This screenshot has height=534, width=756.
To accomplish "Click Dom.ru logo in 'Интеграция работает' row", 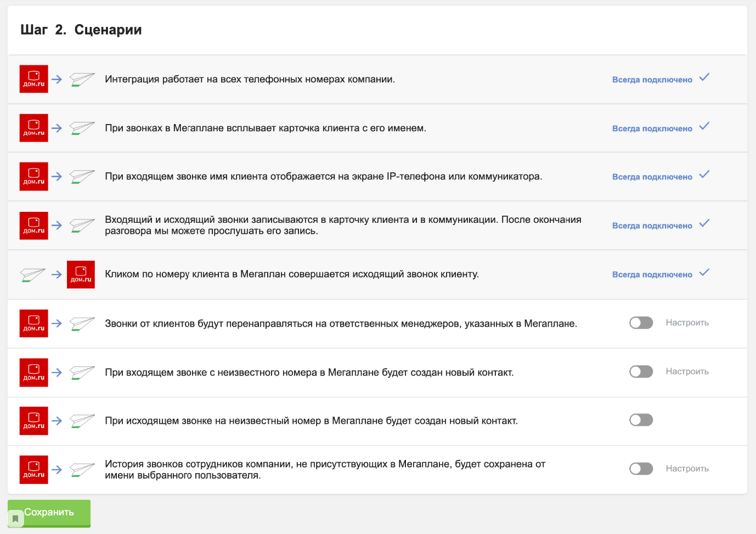I will (34, 79).
